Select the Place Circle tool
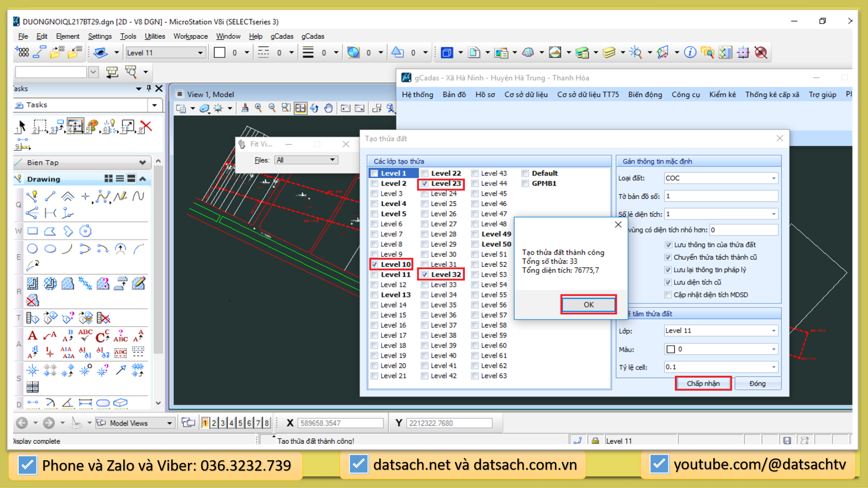The height and width of the screenshot is (488, 868). click(x=33, y=249)
